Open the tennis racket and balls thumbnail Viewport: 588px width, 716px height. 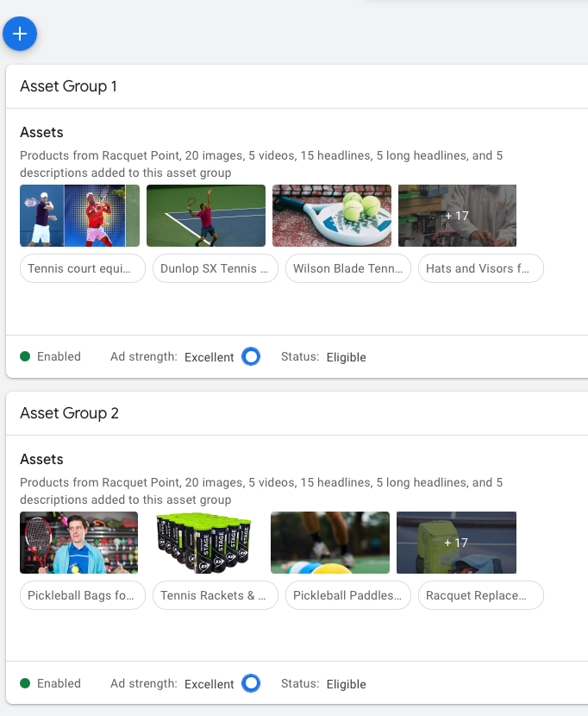point(332,216)
